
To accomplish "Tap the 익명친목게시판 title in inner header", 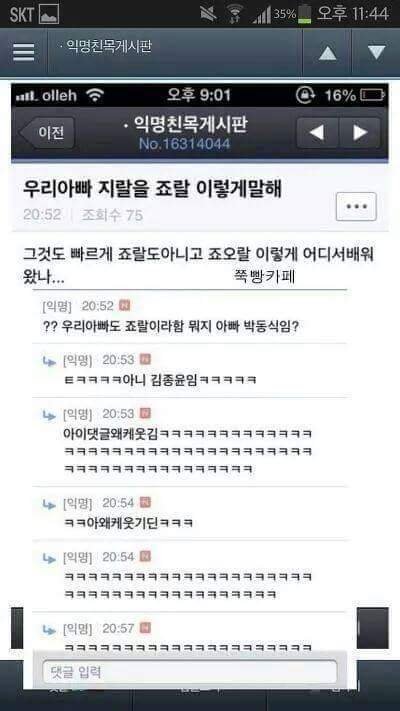I will click(185, 124).
